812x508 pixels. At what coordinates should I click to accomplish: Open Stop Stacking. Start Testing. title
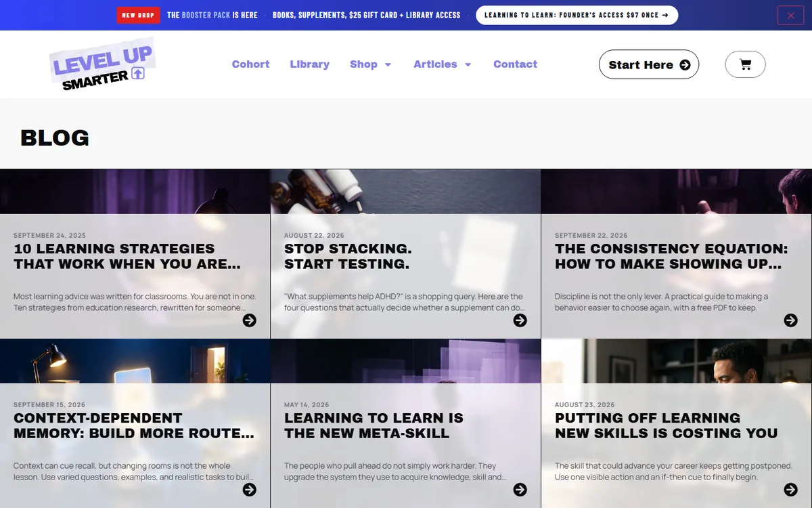coord(348,256)
